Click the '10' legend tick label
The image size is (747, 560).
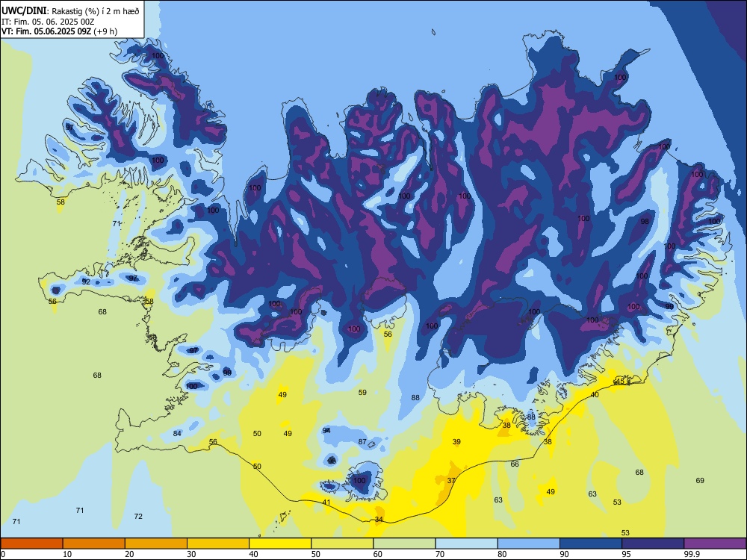point(67,554)
